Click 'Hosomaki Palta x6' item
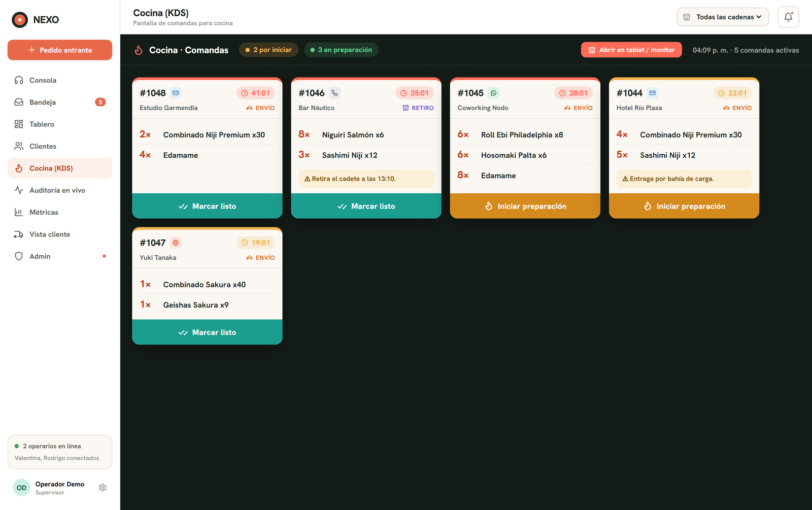The image size is (812, 510). (x=514, y=155)
